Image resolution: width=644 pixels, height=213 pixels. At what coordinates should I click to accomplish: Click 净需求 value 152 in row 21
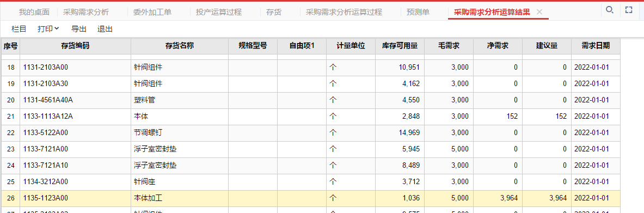[498, 117]
